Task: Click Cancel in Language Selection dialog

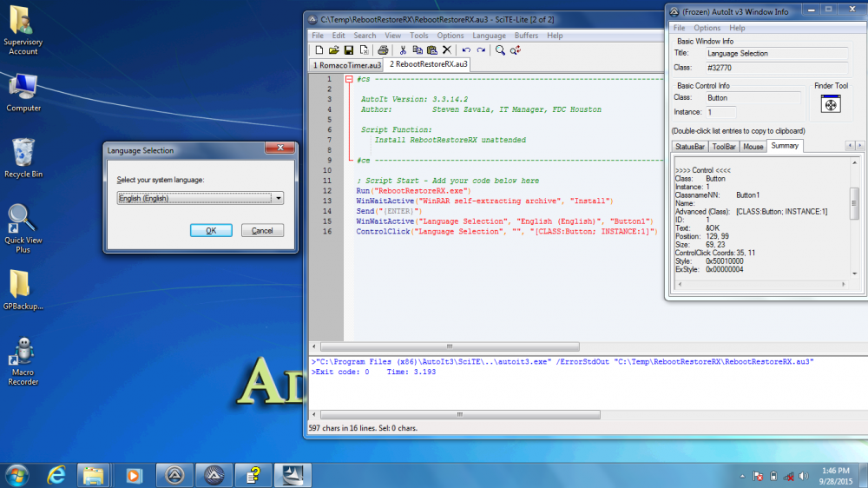Action: (x=262, y=230)
